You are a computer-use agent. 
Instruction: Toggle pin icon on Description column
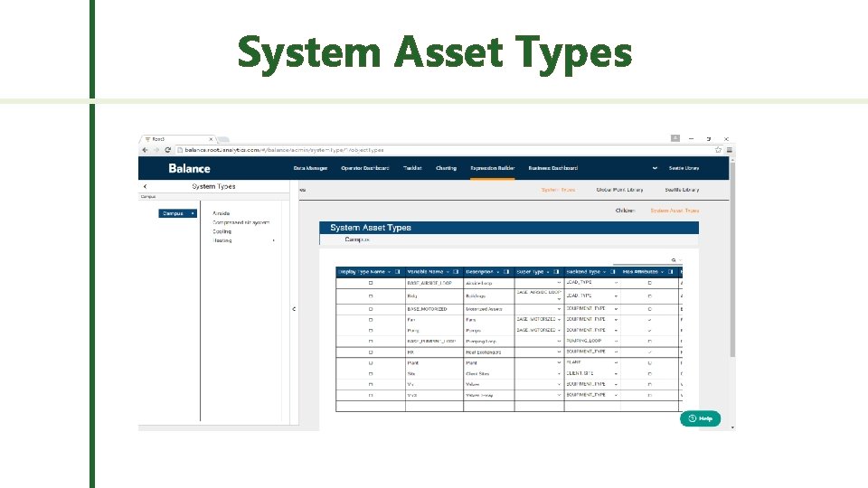click(x=506, y=272)
